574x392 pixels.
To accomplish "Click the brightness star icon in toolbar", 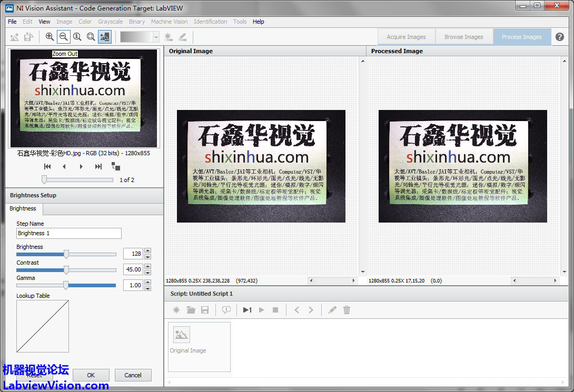I will pyautogui.click(x=169, y=37).
